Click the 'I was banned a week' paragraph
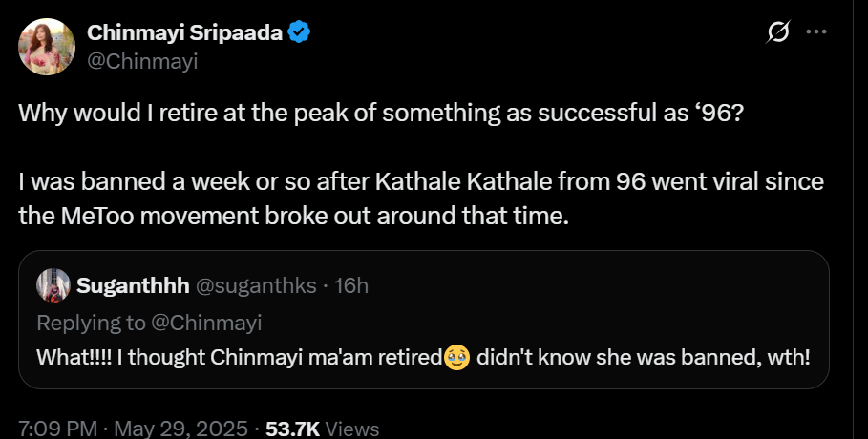This screenshot has height=439, width=868. tap(420, 181)
